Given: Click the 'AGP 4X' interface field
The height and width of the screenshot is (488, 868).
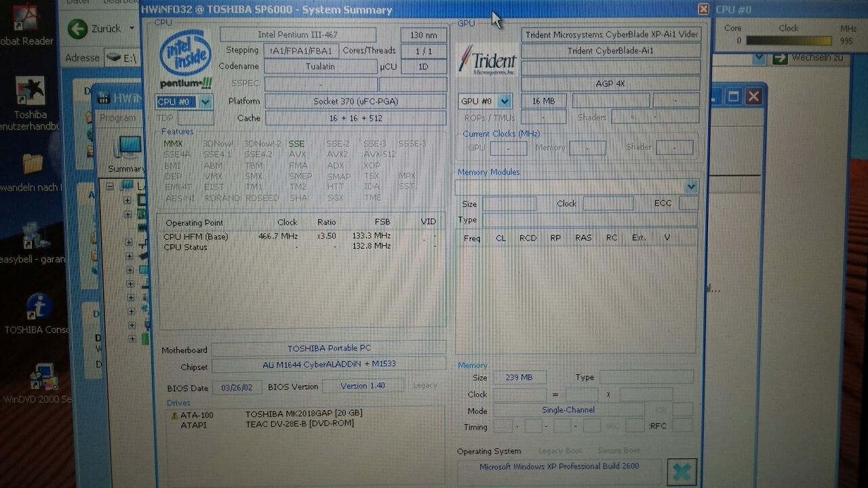Looking at the screenshot, I should pyautogui.click(x=610, y=84).
